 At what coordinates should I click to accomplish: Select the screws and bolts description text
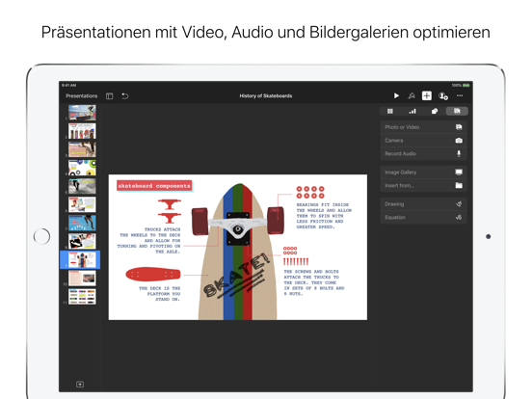(x=314, y=282)
